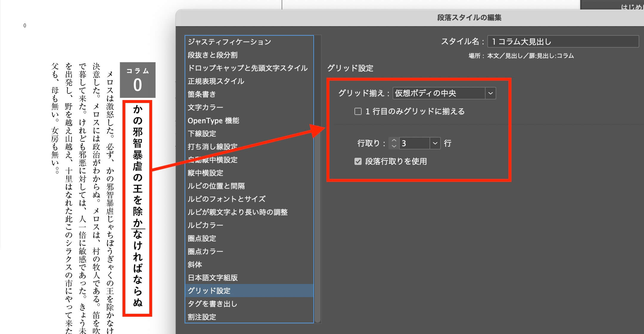
Task: Open 行取り value dropdown arrow
Action: click(435, 143)
